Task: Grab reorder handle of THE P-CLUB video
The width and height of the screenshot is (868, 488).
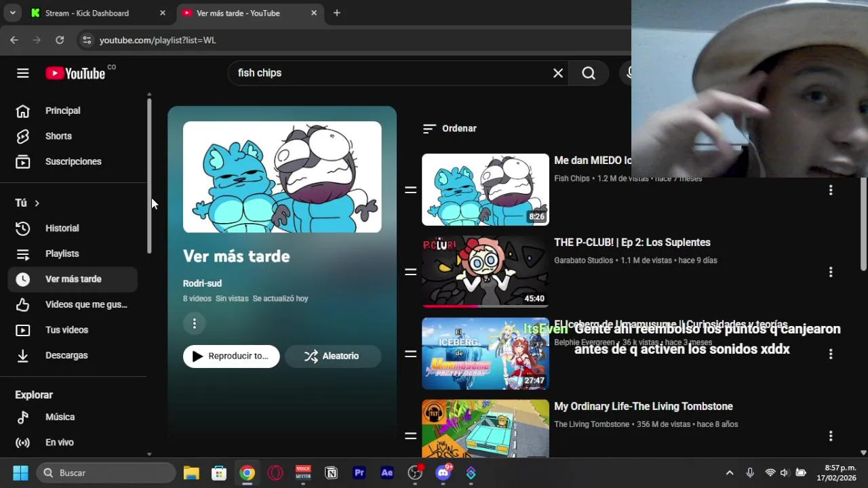Action: pyautogui.click(x=410, y=272)
